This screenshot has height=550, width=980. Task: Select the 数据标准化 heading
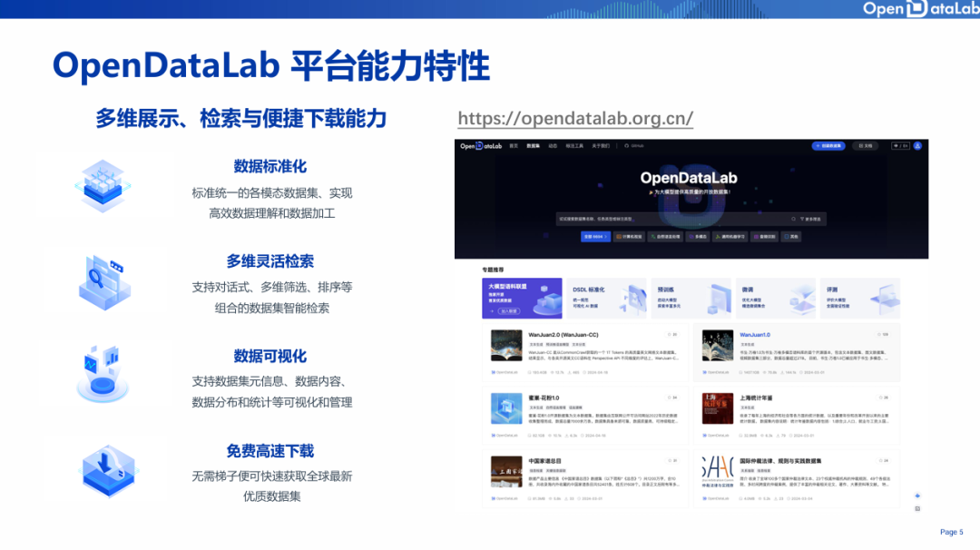click(x=270, y=166)
